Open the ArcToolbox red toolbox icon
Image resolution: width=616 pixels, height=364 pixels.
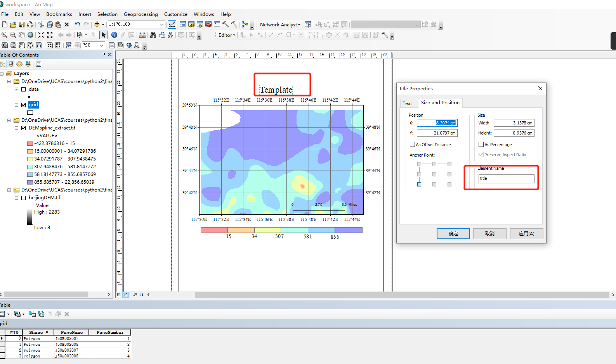point(208,24)
